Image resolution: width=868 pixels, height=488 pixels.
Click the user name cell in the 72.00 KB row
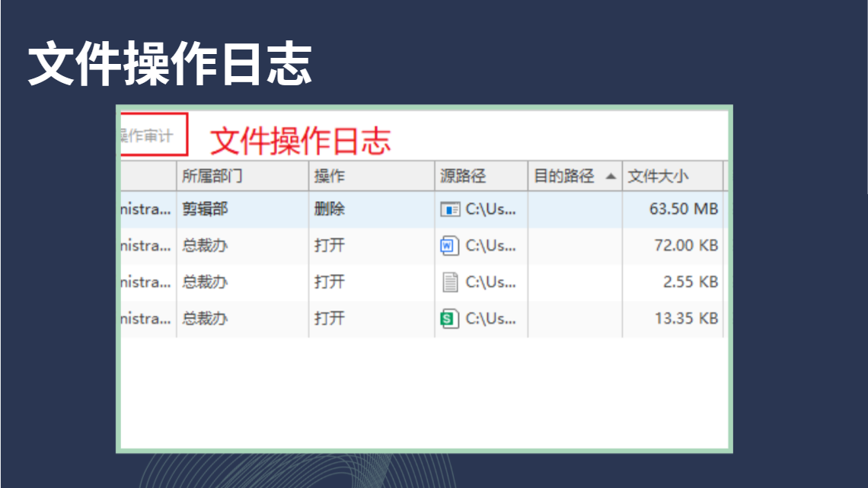(148, 246)
